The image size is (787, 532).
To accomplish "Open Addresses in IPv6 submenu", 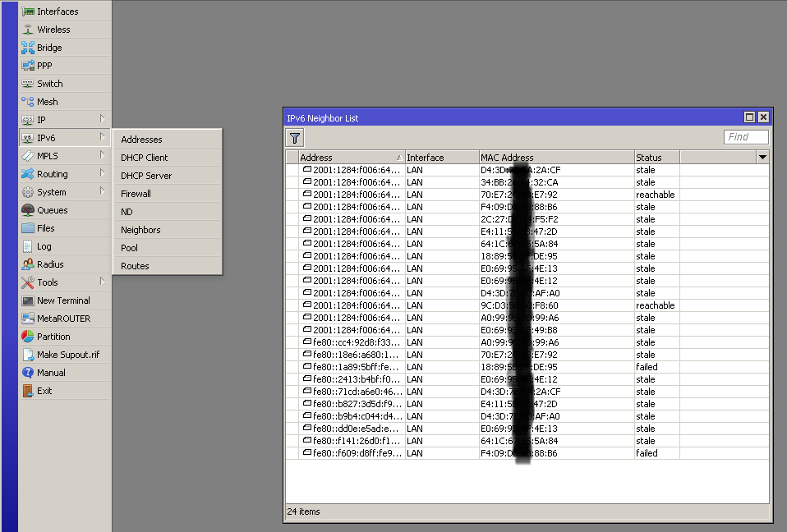I will pyautogui.click(x=167, y=140).
